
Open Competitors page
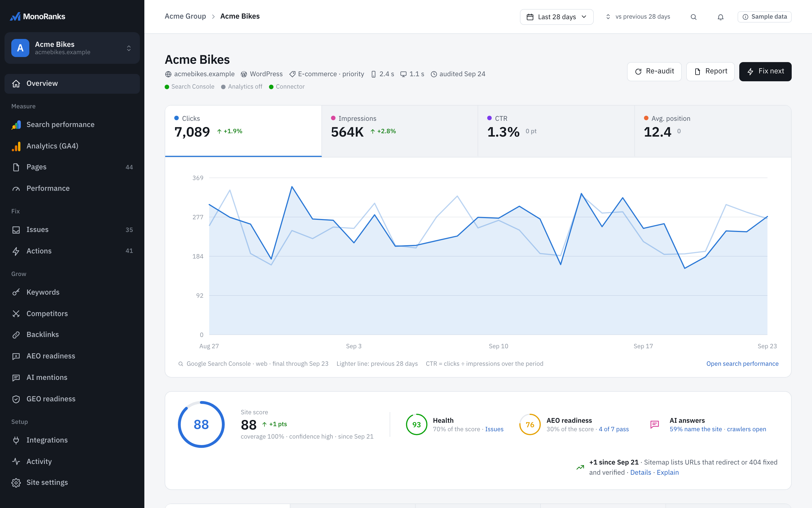[x=72, y=314]
